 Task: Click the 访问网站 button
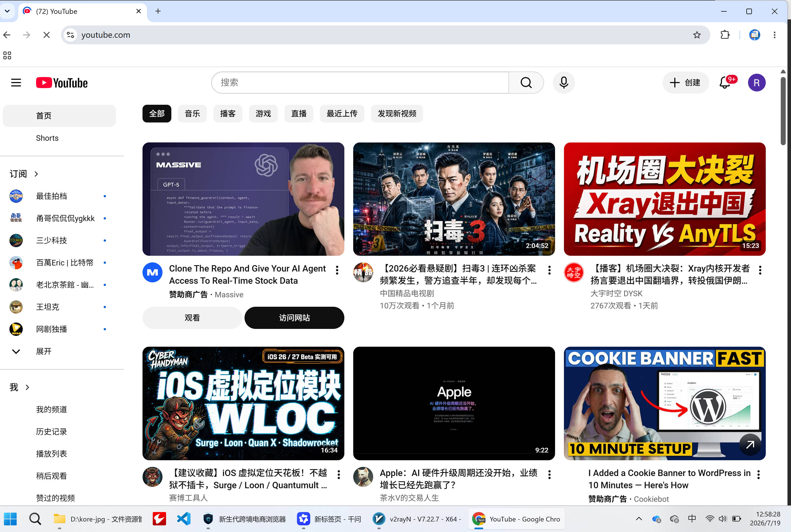[294, 318]
